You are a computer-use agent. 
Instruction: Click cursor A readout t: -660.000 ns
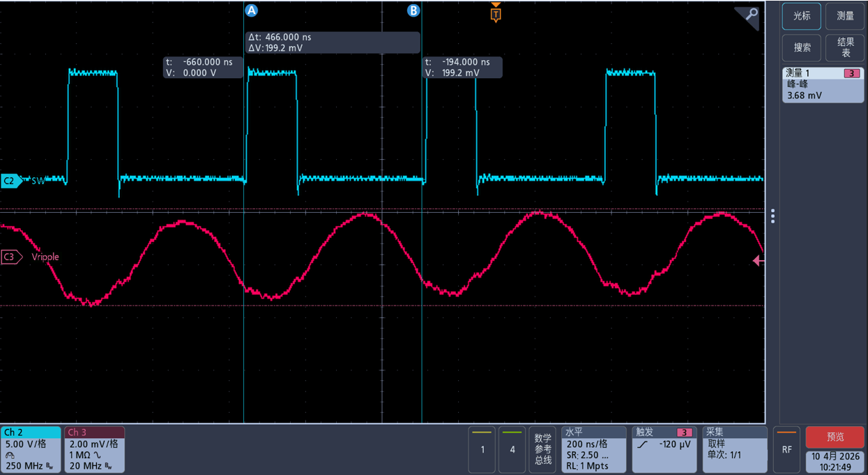point(203,67)
